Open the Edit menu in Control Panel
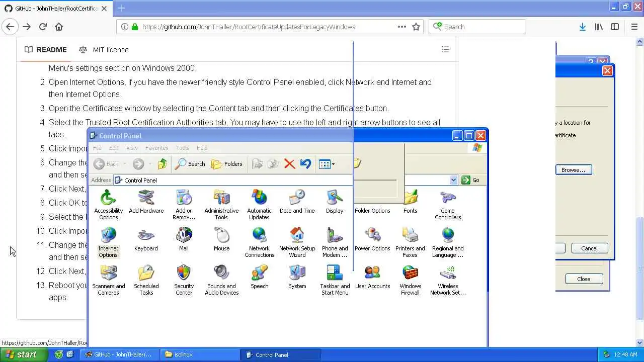Image resolution: width=644 pixels, height=362 pixels. 114,148
